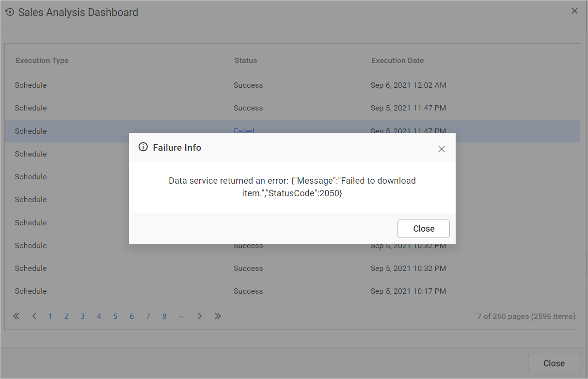Image resolution: width=588 pixels, height=379 pixels.
Task: Open page 1 of the execution list
Action: pyautogui.click(x=50, y=316)
